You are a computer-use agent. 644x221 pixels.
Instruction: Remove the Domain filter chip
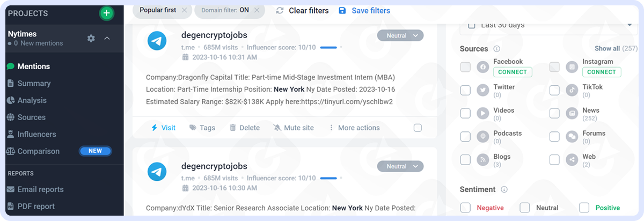pos(257,10)
